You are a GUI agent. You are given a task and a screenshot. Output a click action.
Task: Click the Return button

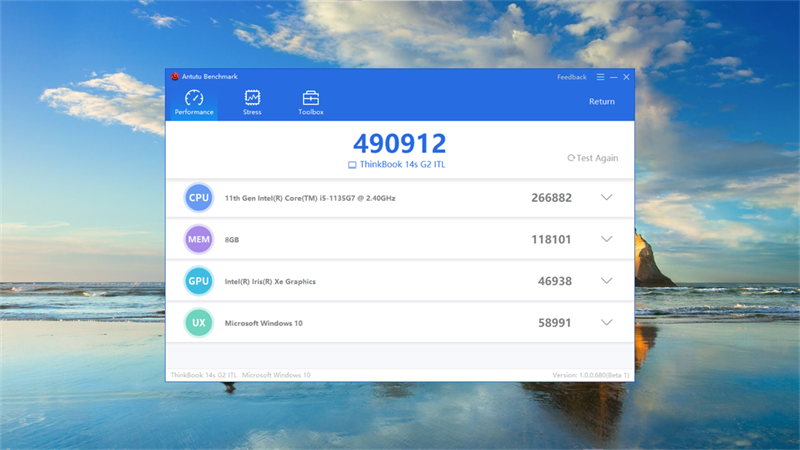602,101
